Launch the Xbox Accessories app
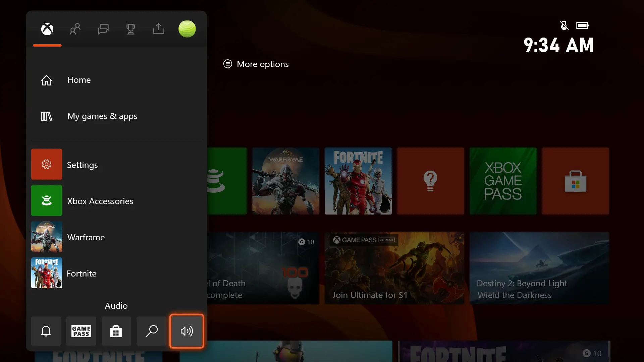 pos(100,201)
